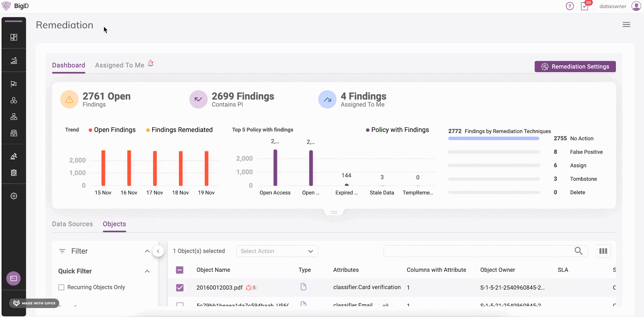Click the objects search input field
The width and height of the screenshot is (644, 317).
[x=477, y=251]
